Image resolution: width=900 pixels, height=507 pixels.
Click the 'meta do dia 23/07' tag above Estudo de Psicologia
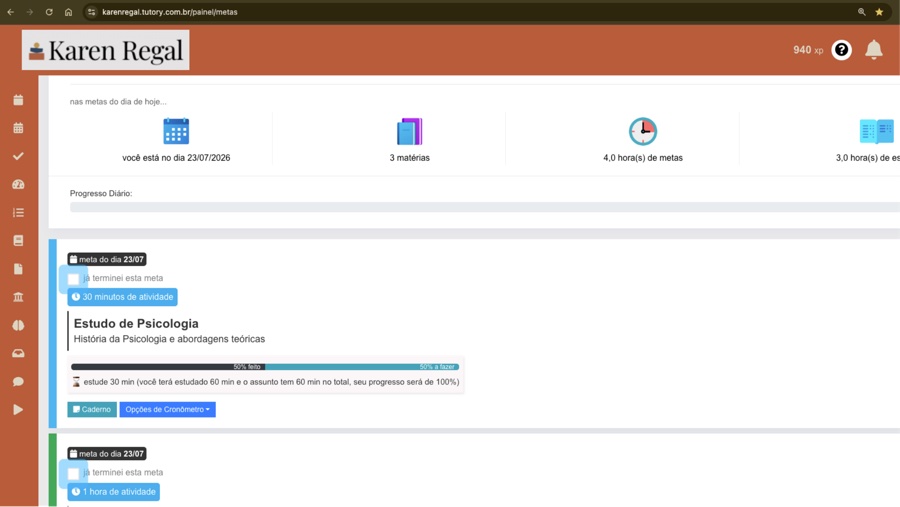107,260
